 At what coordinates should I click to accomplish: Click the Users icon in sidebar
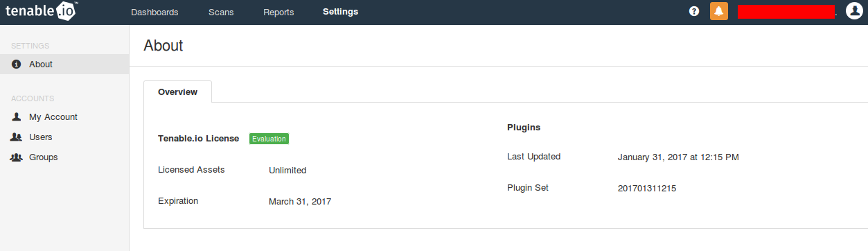(17, 137)
